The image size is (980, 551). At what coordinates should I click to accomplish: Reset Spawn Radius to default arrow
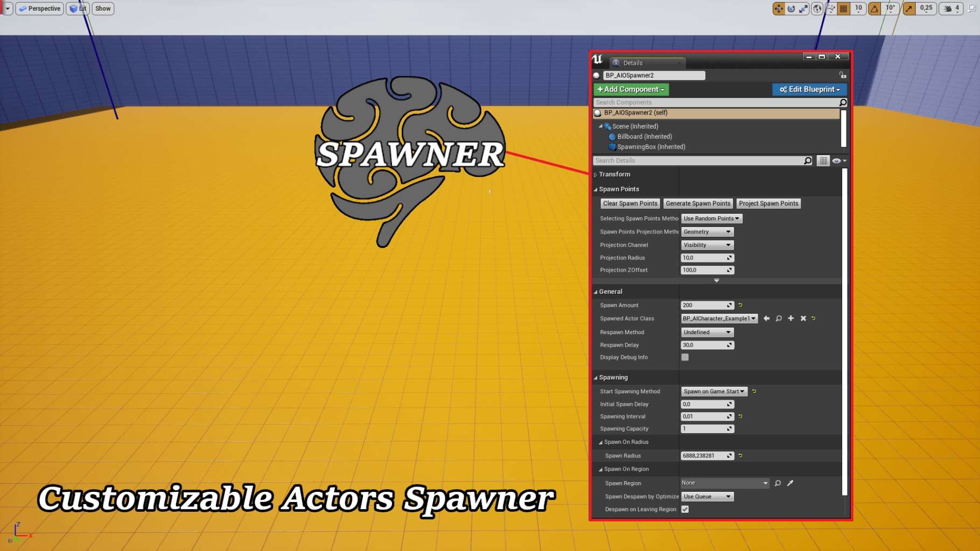[x=740, y=456]
